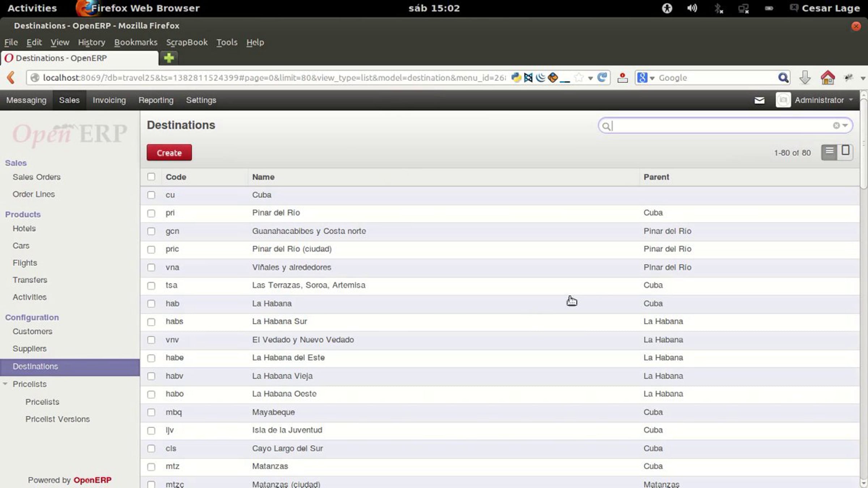
Task: Open new tab with plus icon
Action: tap(169, 58)
